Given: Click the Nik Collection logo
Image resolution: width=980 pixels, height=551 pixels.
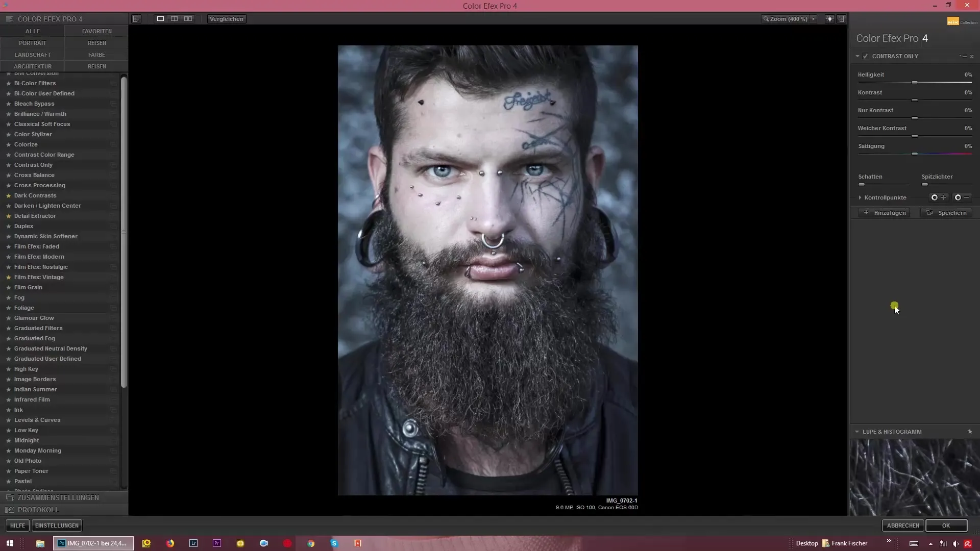Looking at the screenshot, I should click(x=962, y=21).
